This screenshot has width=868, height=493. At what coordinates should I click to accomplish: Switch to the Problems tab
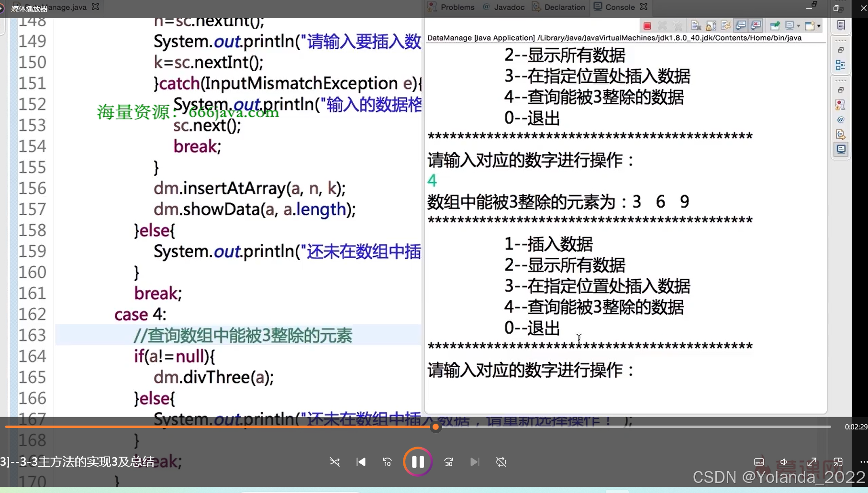coord(451,7)
